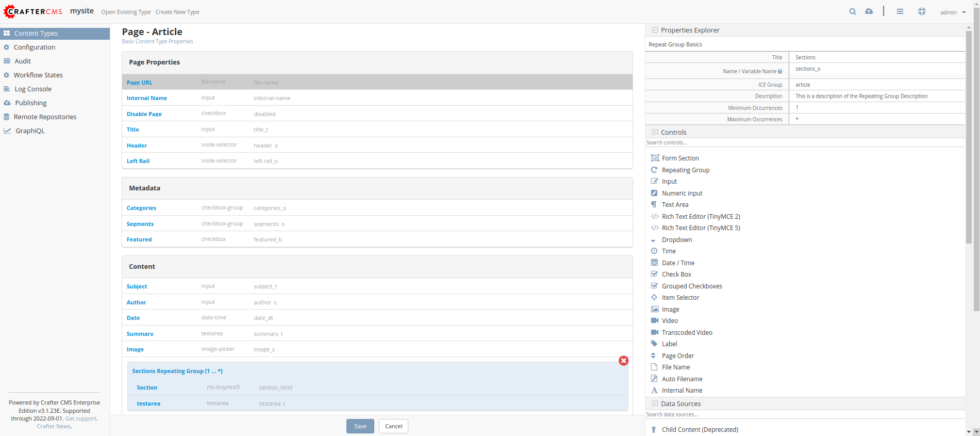This screenshot has width=980, height=436.
Task: Click the Cancel button
Action: coord(394,426)
